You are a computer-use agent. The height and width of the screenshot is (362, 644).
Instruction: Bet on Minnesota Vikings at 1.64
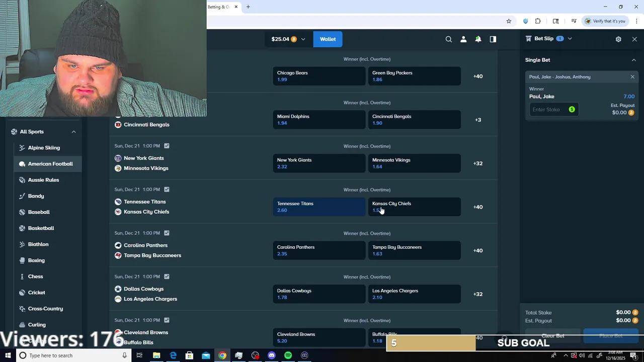(x=415, y=163)
